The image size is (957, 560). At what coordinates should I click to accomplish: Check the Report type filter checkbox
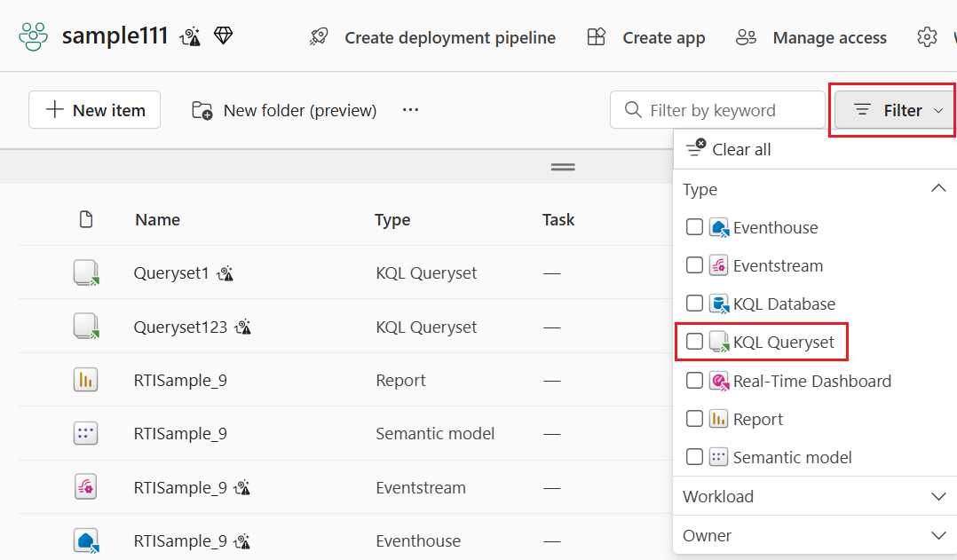coord(694,419)
